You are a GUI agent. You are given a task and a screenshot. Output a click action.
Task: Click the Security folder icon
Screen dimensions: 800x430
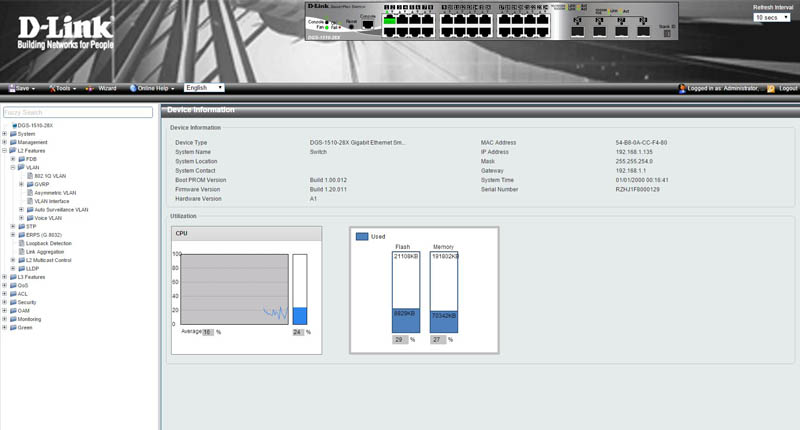(x=12, y=302)
